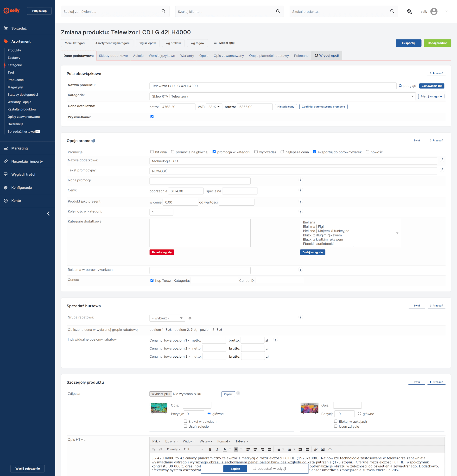Open the Kategoria dropdown
Screen dimensions: 457x476
282,96
